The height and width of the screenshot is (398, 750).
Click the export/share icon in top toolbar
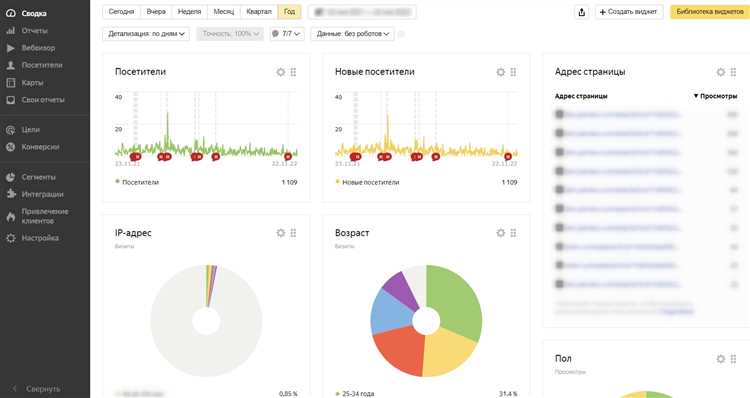coord(582,12)
